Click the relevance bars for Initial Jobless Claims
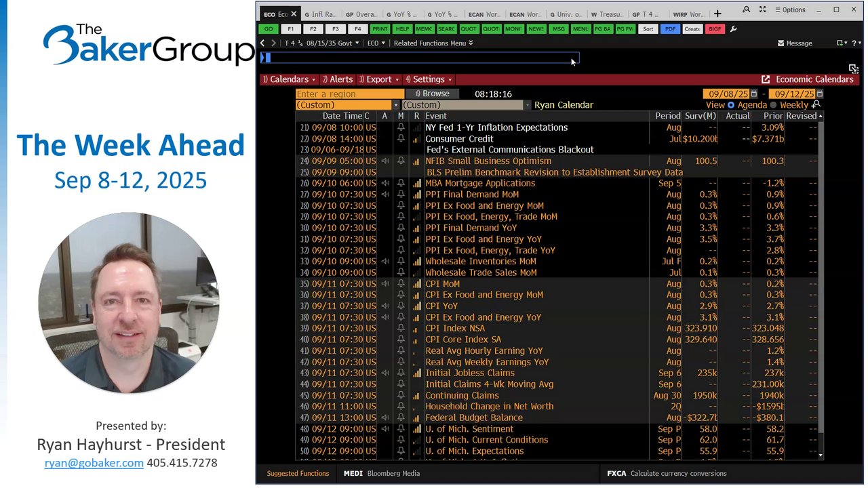Image resolution: width=868 pixels, height=488 pixels. pyautogui.click(x=416, y=373)
